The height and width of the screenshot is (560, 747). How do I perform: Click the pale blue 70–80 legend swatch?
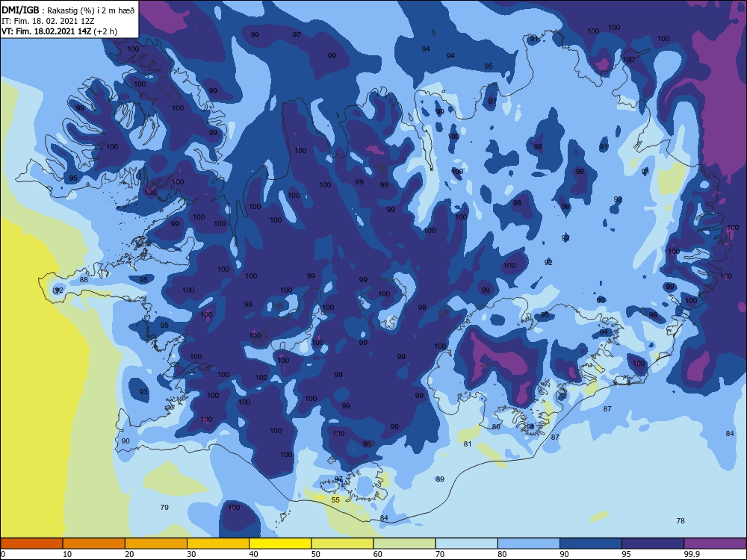tap(466, 544)
